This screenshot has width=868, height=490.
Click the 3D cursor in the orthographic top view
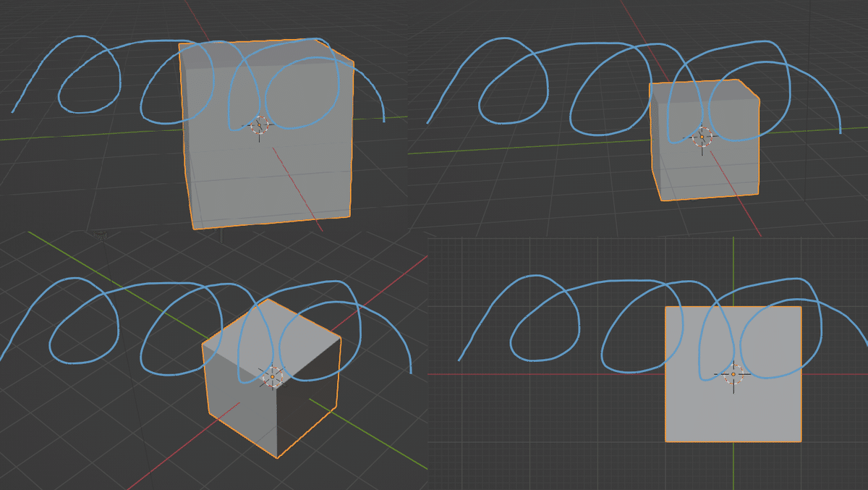733,374
